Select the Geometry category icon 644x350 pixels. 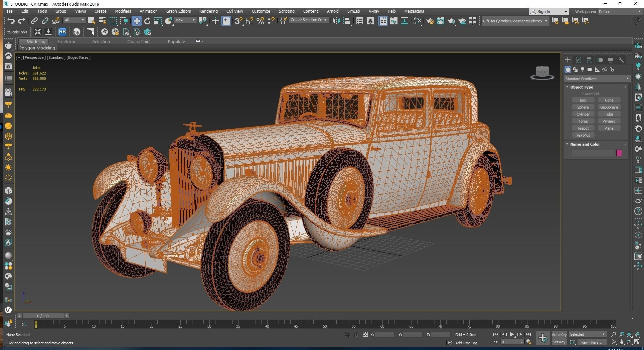(568, 69)
